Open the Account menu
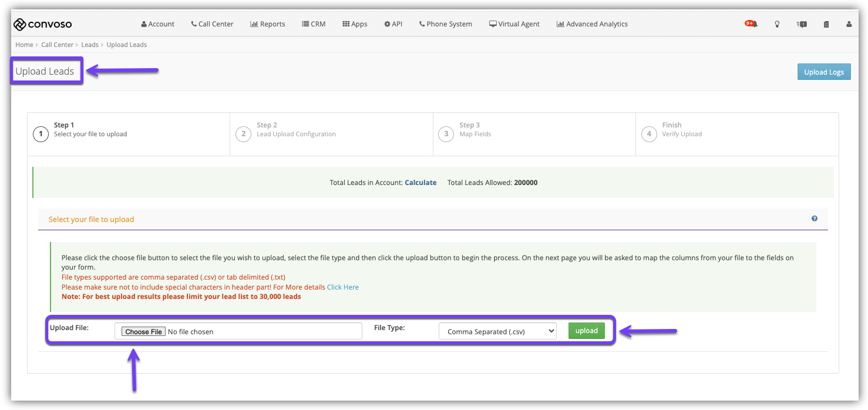The height and width of the screenshot is (410, 868). [158, 24]
